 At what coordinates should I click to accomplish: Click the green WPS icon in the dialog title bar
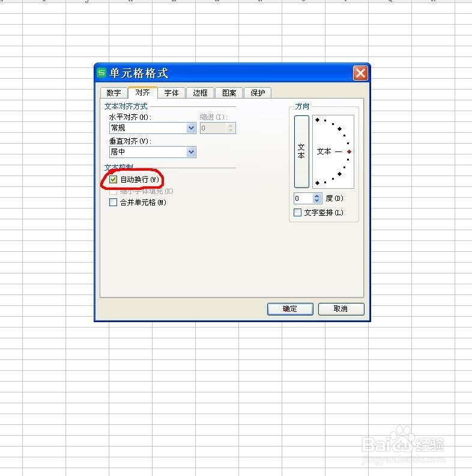pos(101,73)
